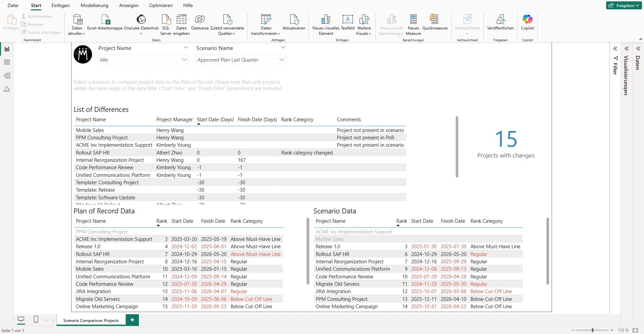The width and height of the screenshot is (644, 334).
Task: Click the Aktualisieren refresh icon
Action: point(294,19)
